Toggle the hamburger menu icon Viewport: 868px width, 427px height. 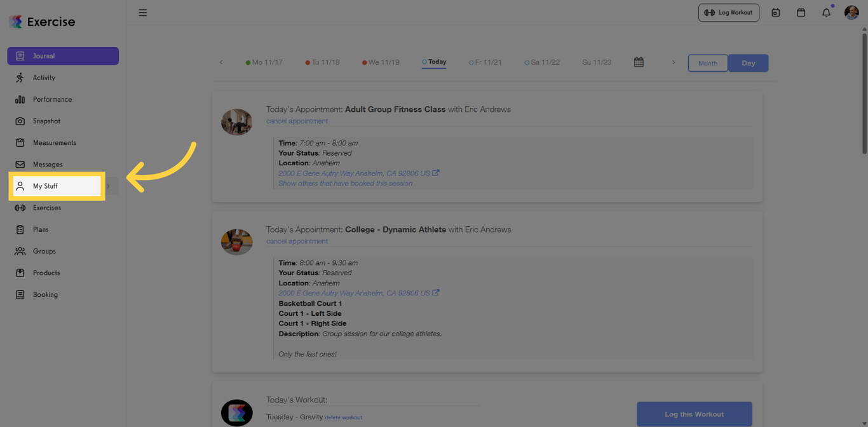click(143, 13)
